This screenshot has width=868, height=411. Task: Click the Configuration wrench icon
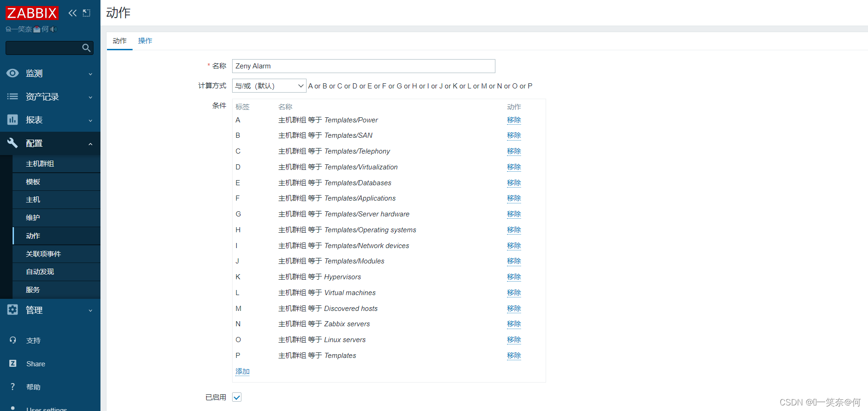point(13,143)
